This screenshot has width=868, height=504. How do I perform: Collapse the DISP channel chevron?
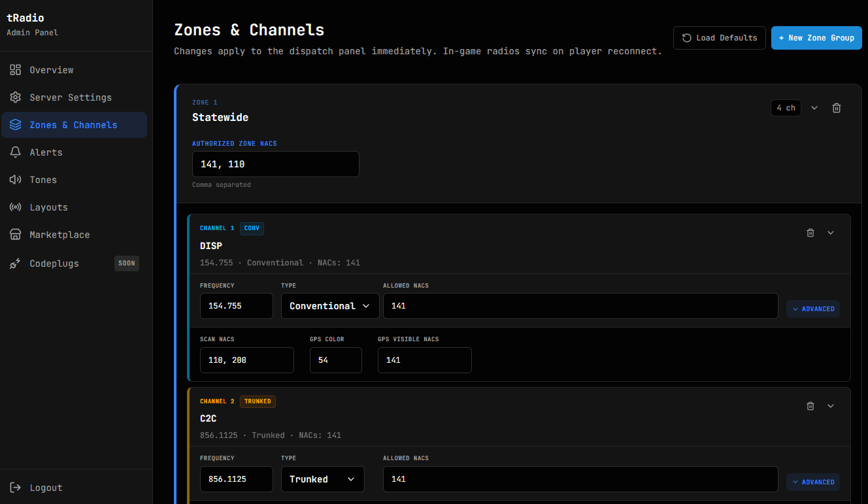(831, 233)
